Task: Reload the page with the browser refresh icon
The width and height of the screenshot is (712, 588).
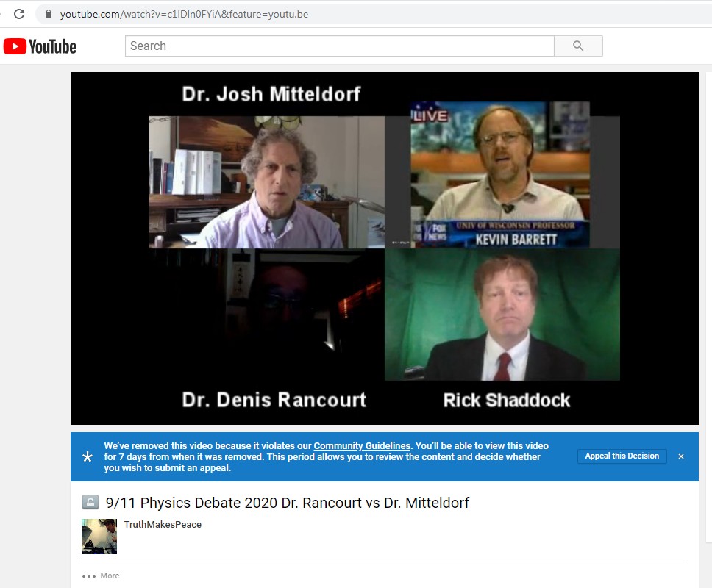Action: (19, 14)
